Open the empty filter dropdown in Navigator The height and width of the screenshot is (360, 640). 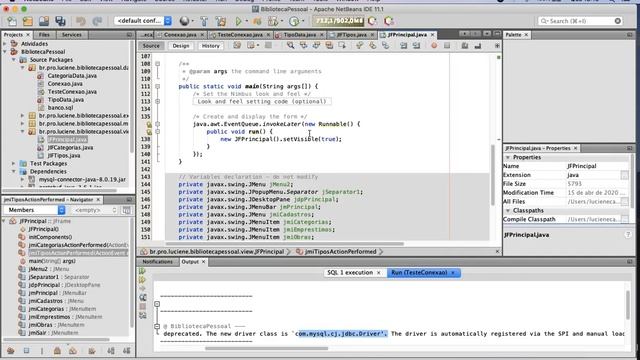point(94,210)
